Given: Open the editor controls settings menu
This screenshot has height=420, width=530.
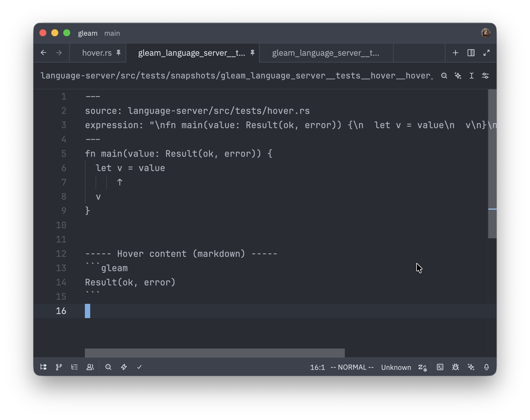Looking at the screenshot, I should (x=485, y=76).
